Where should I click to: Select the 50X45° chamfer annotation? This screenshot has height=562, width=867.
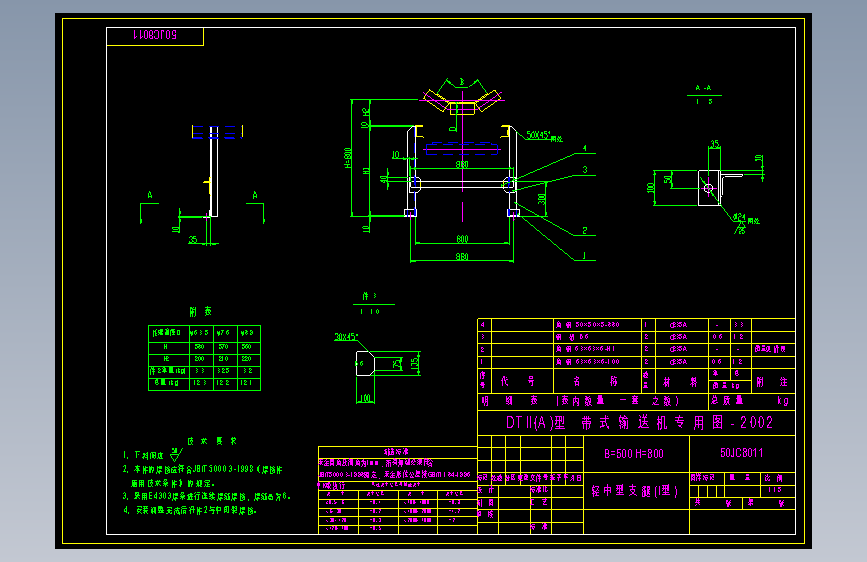tap(544, 136)
